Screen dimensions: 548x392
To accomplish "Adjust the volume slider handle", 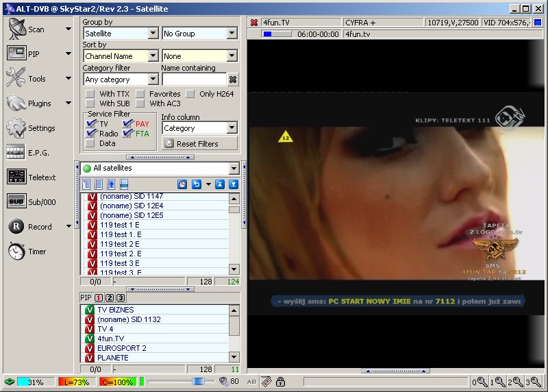I will click(x=198, y=381).
